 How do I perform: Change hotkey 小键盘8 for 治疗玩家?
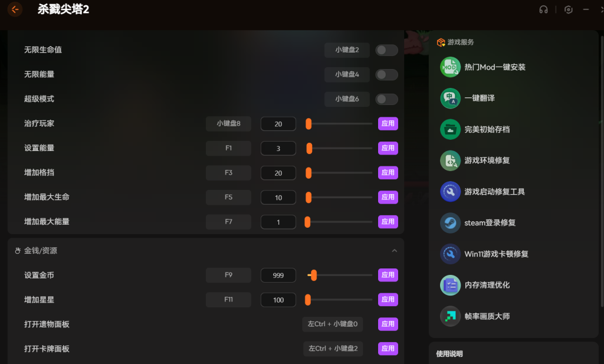pyautogui.click(x=228, y=124)
